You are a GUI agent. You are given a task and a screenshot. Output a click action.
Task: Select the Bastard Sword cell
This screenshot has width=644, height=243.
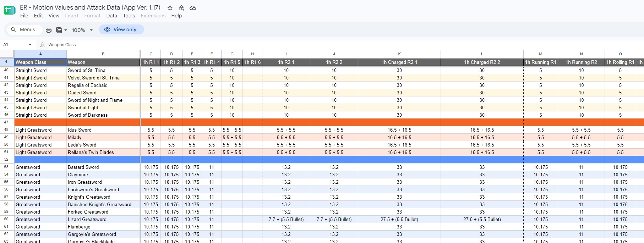coord(103,167)
